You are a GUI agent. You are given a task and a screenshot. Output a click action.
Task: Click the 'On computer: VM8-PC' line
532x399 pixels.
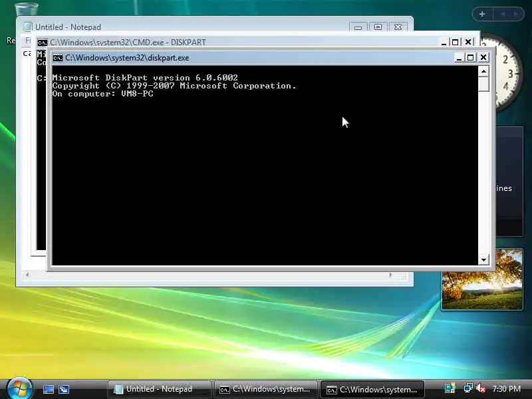click(x=103, y=94)
